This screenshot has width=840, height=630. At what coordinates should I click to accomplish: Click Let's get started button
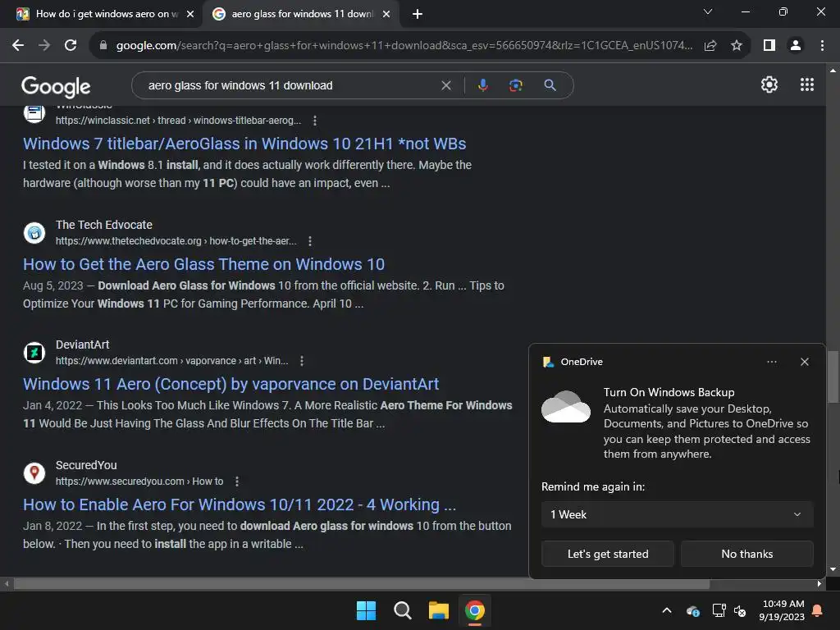click(x=608, y=554)
